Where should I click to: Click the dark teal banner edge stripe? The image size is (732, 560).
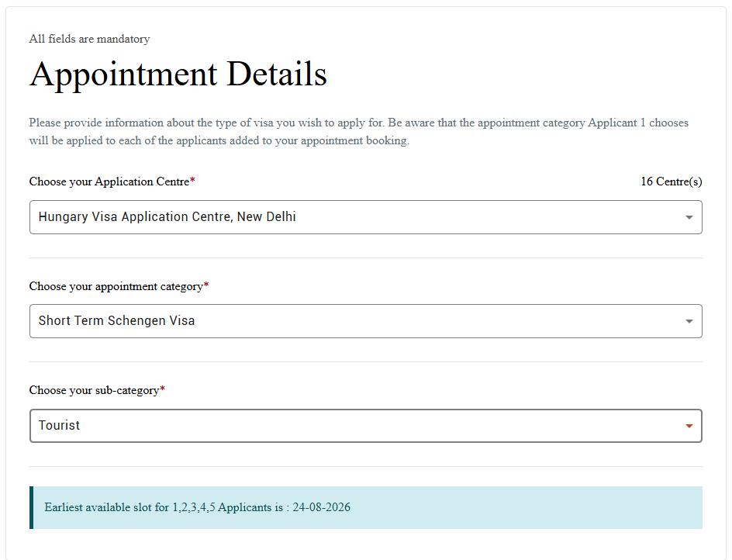pyautogui.click(x=31, y=507)
